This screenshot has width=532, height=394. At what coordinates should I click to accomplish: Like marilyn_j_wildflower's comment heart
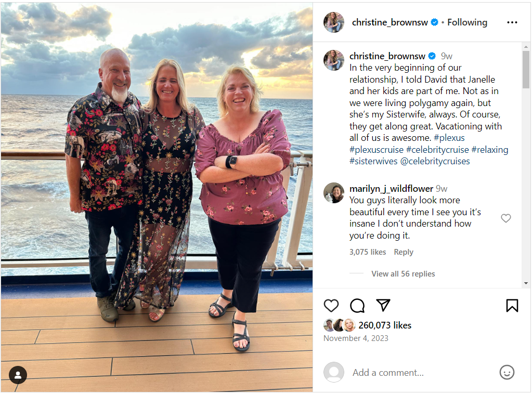(506, 218)
